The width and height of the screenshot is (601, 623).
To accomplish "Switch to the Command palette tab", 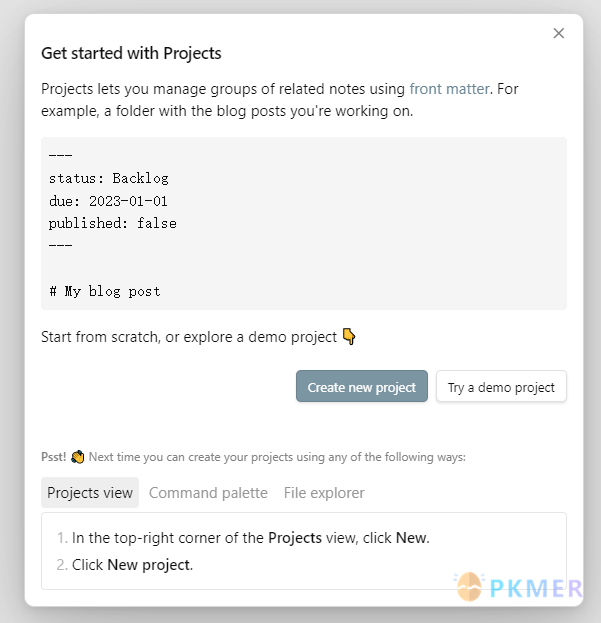I will (208, 493).
